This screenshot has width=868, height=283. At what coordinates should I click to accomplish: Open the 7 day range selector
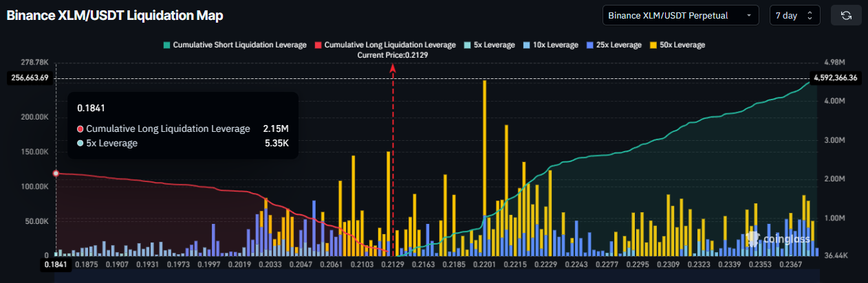[x=794, y=15]
